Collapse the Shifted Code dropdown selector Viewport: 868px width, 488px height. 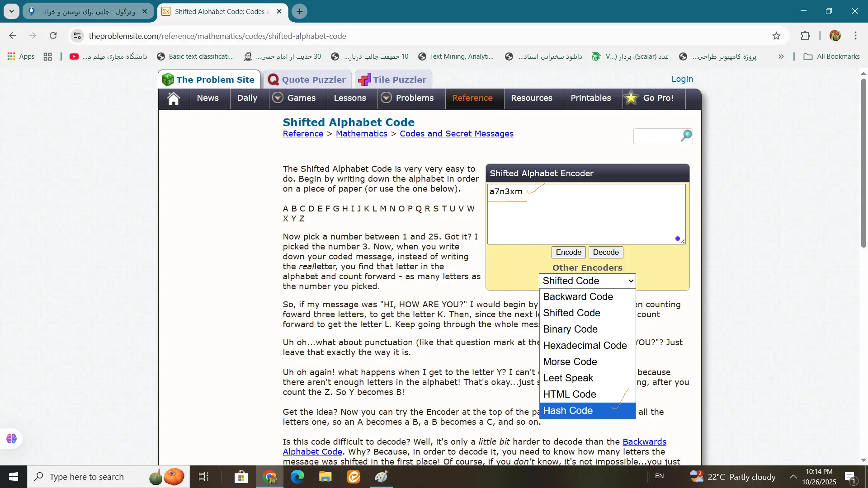(x=587, y=281)
